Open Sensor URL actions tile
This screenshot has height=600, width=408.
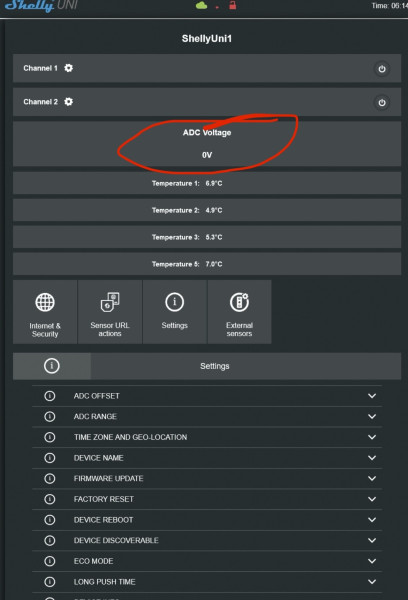click(x=110, y=312)
